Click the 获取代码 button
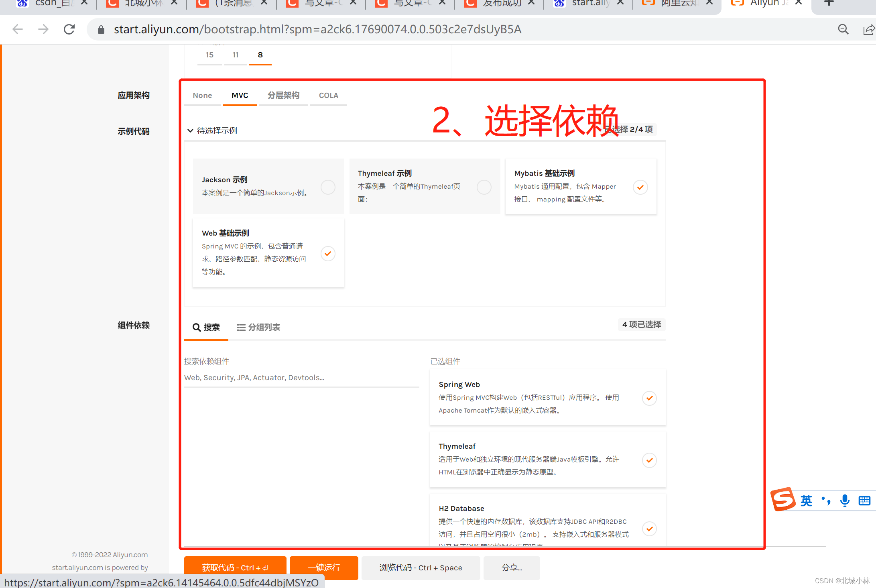 point(235,567)
